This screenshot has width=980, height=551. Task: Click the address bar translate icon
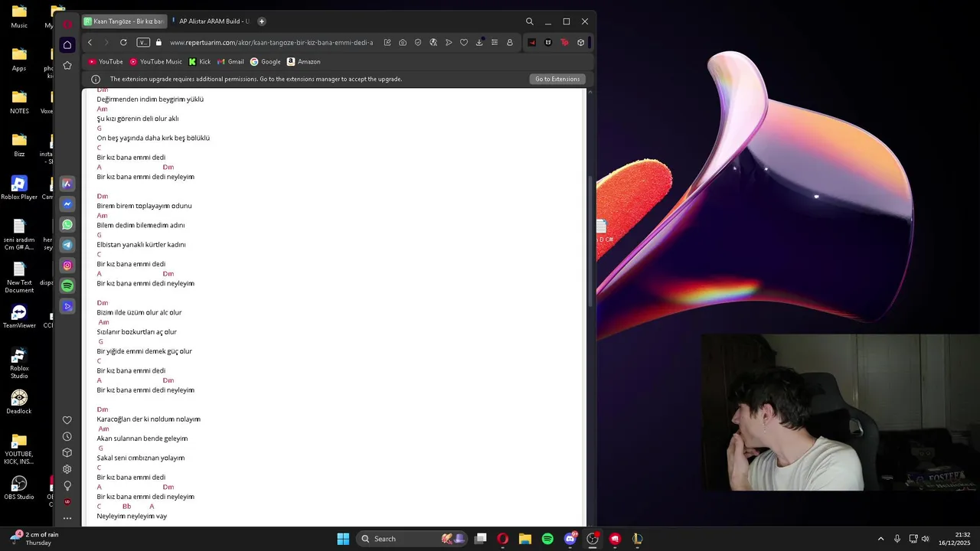click(x=433, y=43)
